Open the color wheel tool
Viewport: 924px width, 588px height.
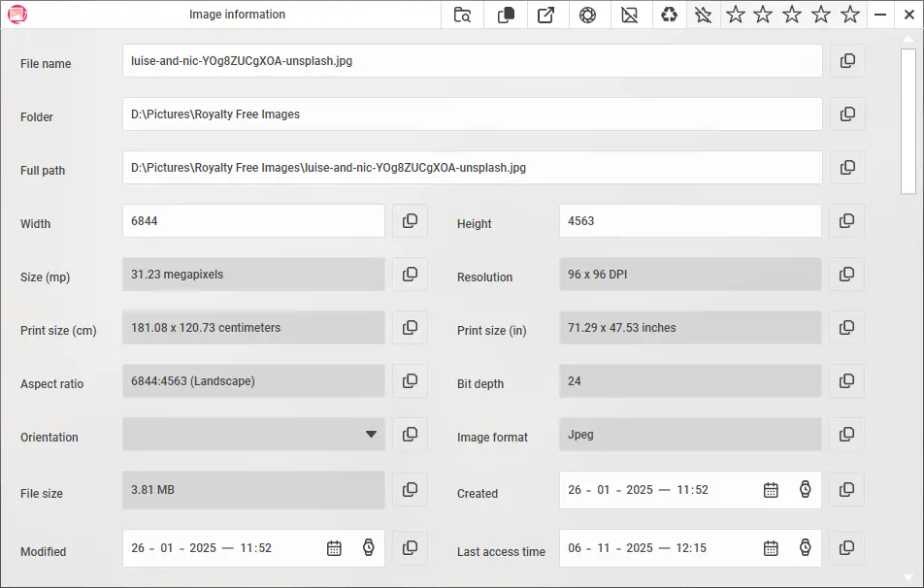(x=588, y=15)
